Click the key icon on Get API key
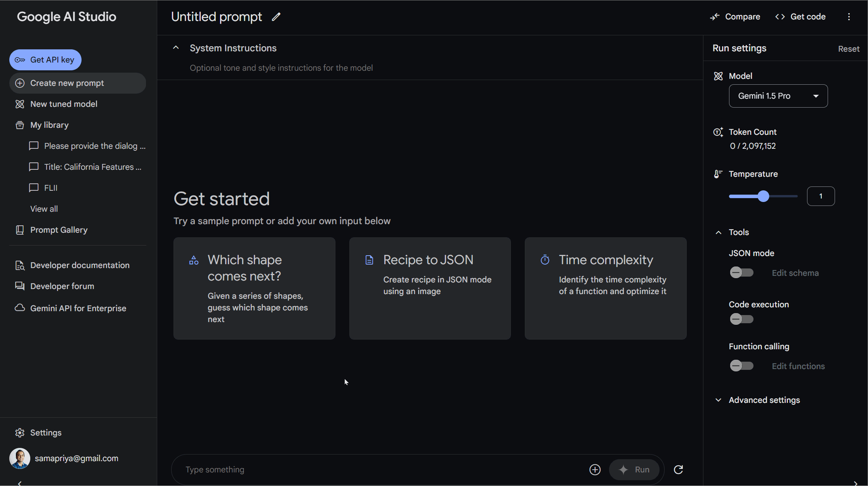Screen dimensions: 868x486 [20, 60]
